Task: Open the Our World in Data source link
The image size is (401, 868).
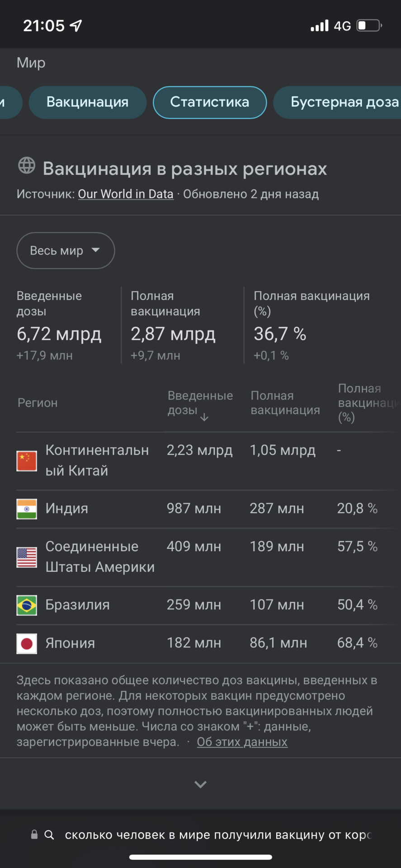Action: pos(126,194)
